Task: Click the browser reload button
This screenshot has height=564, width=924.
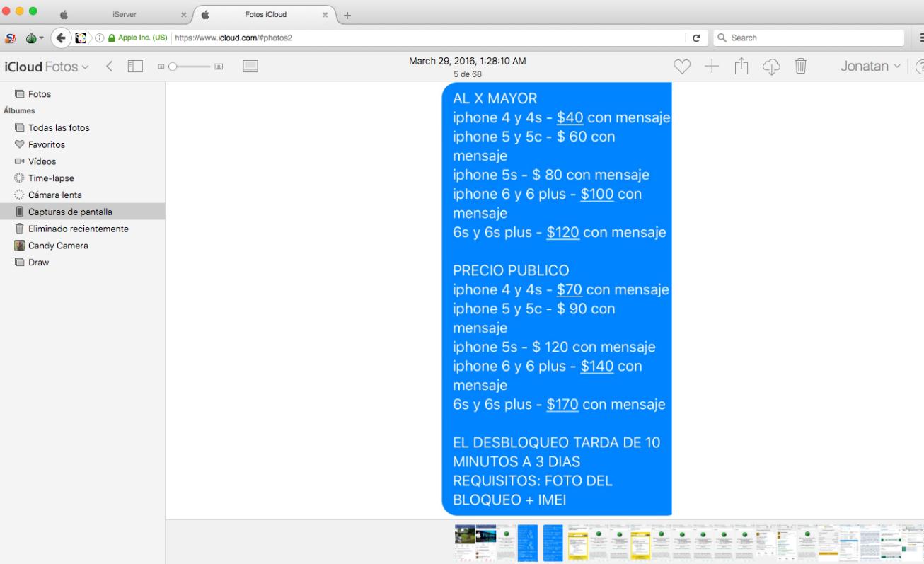Action: [x=696, y=38]
